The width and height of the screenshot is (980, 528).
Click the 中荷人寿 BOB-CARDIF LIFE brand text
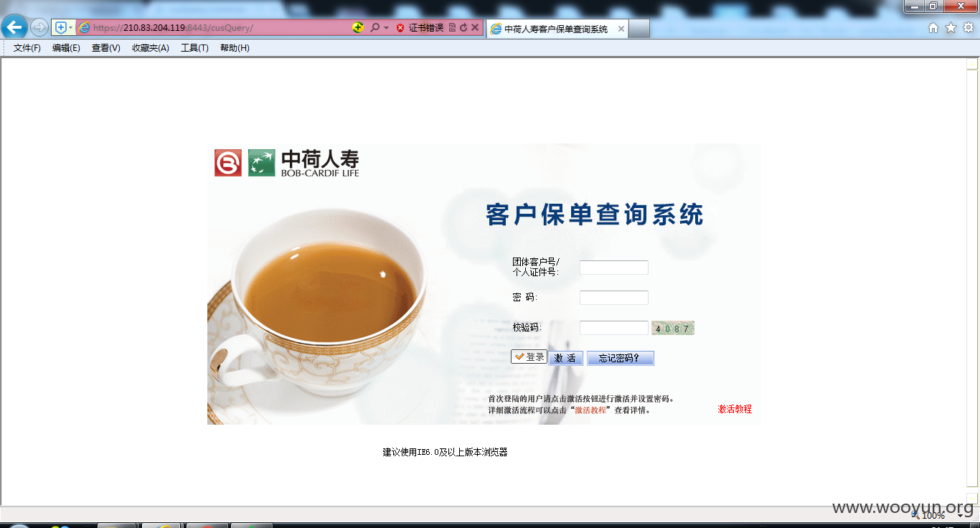tap(320, 163)
